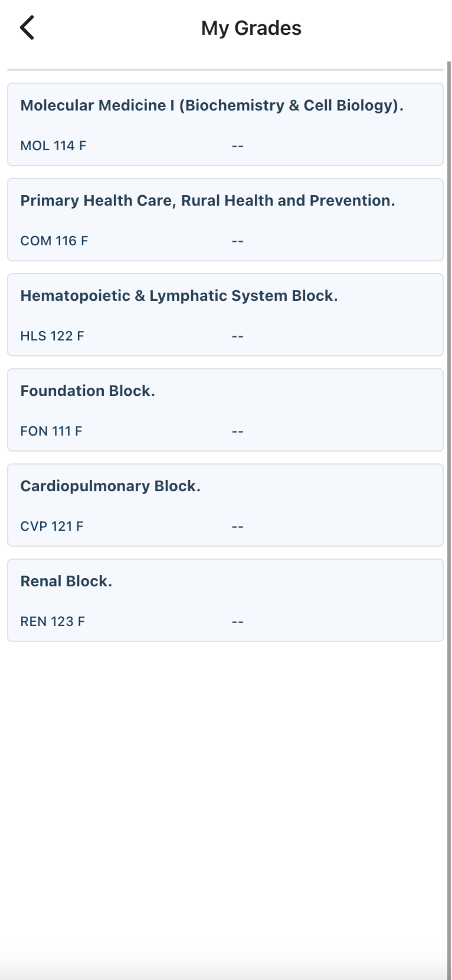Select the HLS 122 F course code

pos(52,336)
